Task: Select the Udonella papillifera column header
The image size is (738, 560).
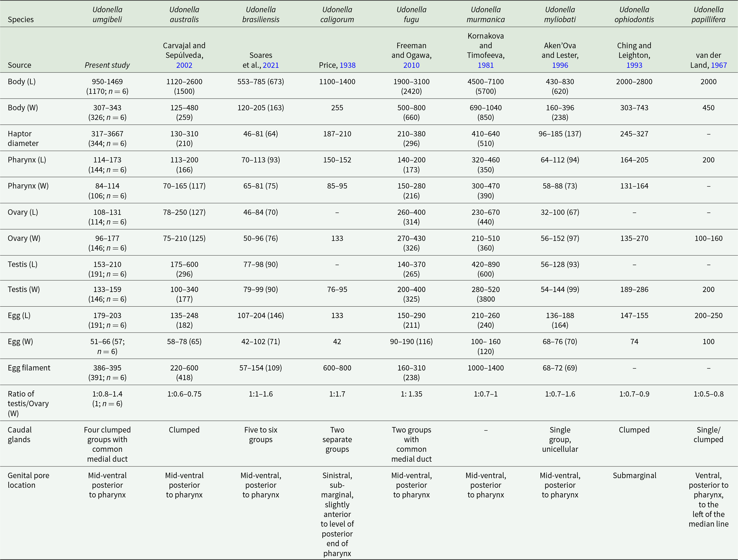Action: (x=708, y=14)
